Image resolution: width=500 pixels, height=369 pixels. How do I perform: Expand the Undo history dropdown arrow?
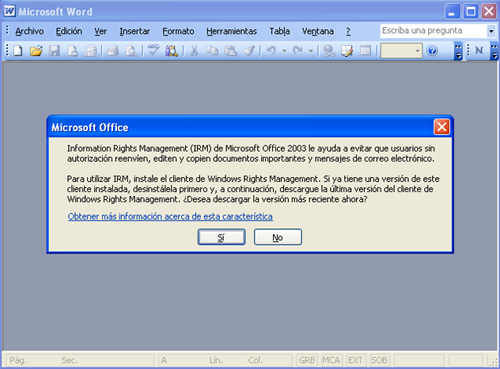(284, 51)
